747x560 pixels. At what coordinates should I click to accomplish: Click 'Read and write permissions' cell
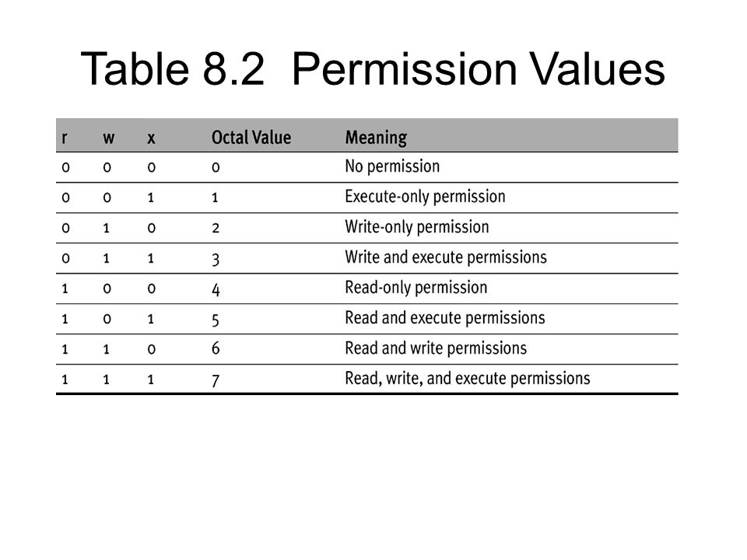coord(436,348)
